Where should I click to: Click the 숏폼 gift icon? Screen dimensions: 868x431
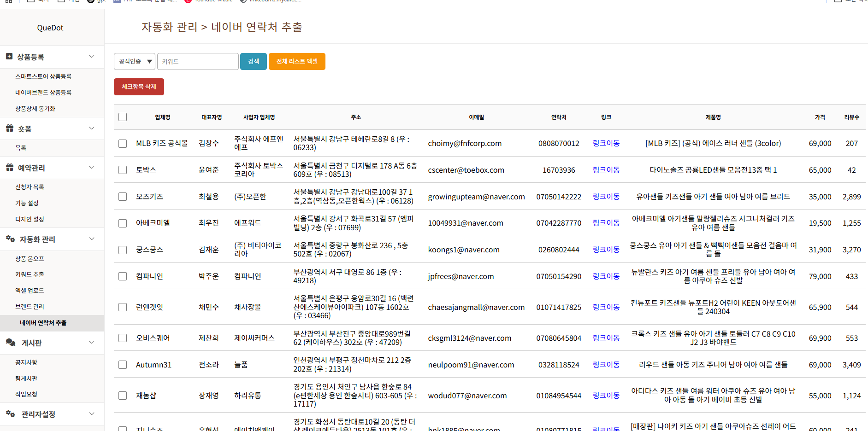(10, 128)
